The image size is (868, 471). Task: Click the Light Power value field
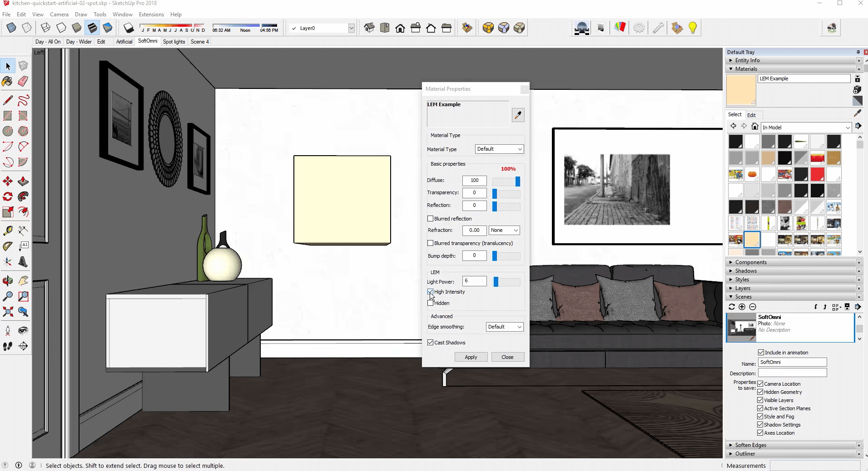point(474,281)
